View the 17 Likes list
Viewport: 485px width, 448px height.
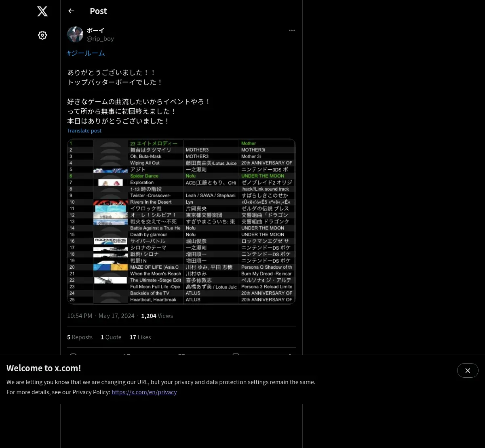(x=140, y=337)
